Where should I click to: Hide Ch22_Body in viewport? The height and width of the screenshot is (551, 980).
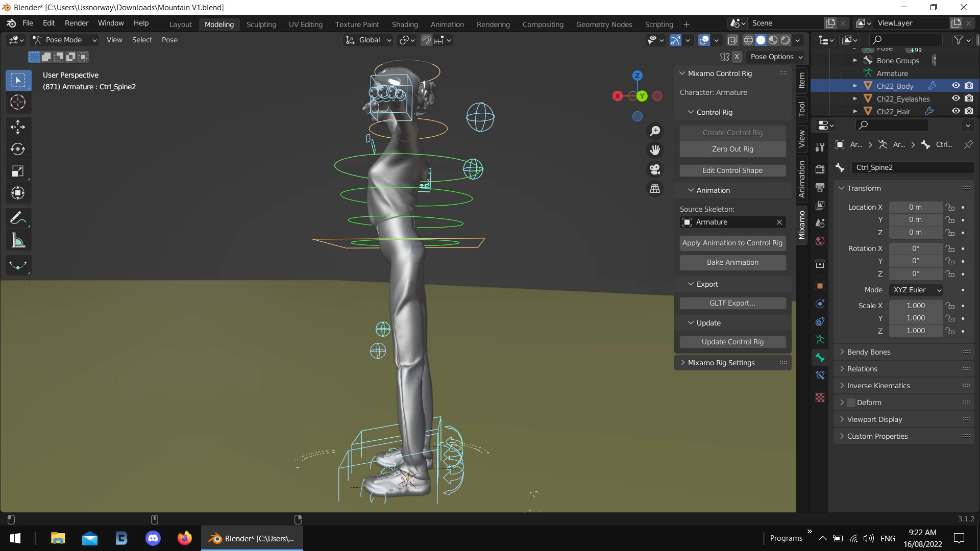pos(956,86)
